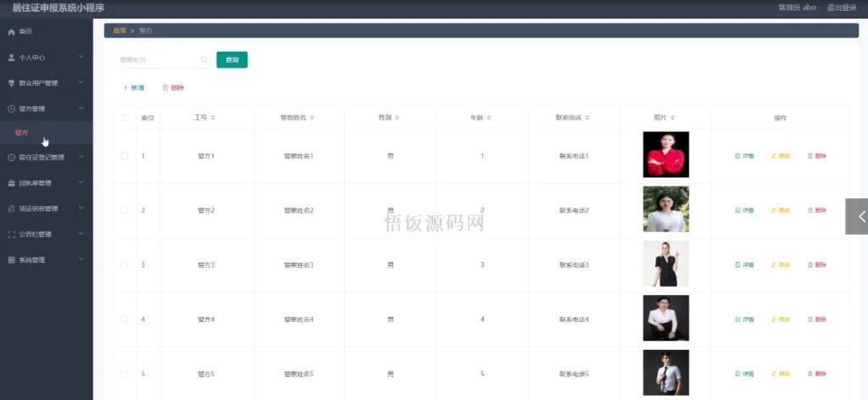This screenshot has width=868, height=400.
Task: Check the checkbox for row 警方2
Action: (125, 210)
